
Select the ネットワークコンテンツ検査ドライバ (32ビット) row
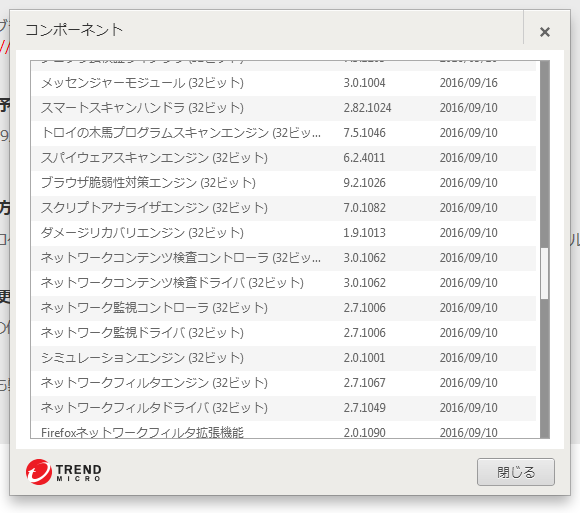point(284,283)
